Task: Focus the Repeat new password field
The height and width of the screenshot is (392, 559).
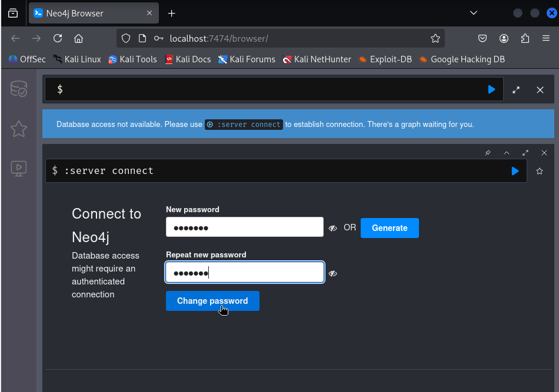Action: click(245, 272)
